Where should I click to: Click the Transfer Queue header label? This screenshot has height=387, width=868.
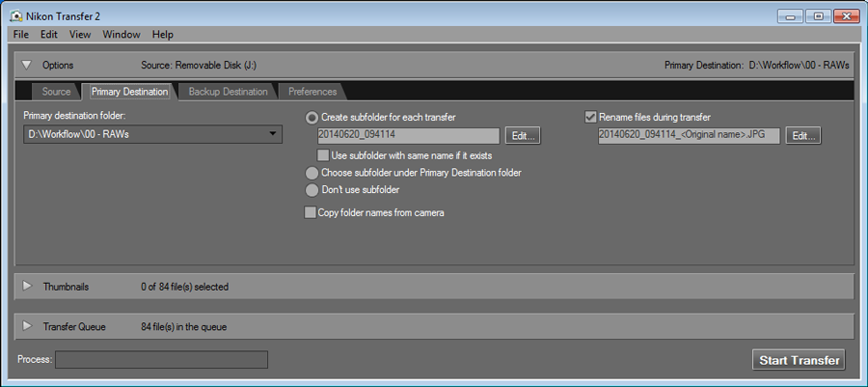(74, 326)
